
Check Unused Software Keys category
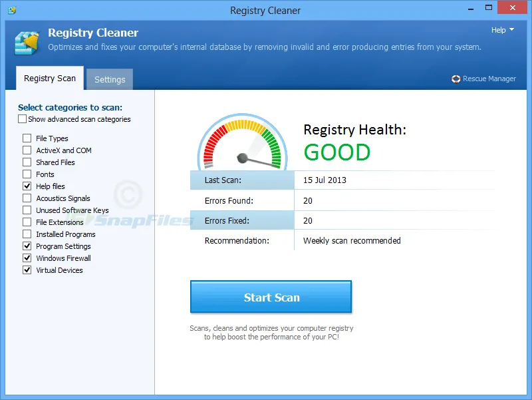27,210
